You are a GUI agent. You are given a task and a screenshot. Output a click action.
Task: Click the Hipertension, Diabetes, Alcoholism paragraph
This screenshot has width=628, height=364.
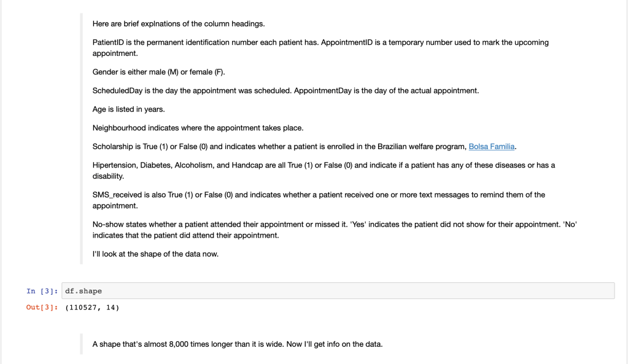324,171
